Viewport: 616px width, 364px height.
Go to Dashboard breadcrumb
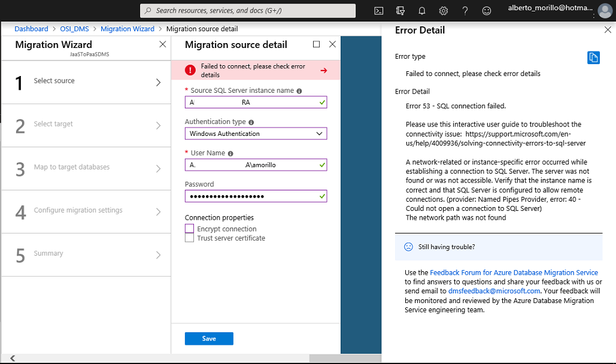coord(31,29)
